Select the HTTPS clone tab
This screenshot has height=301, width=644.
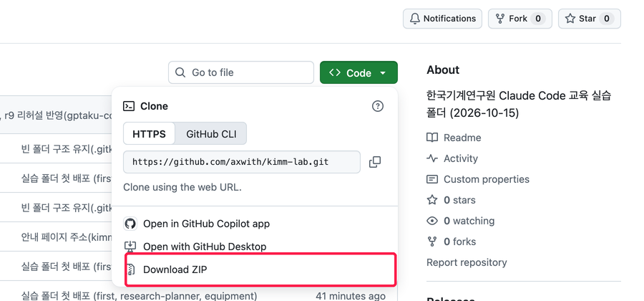coord(149,133)
